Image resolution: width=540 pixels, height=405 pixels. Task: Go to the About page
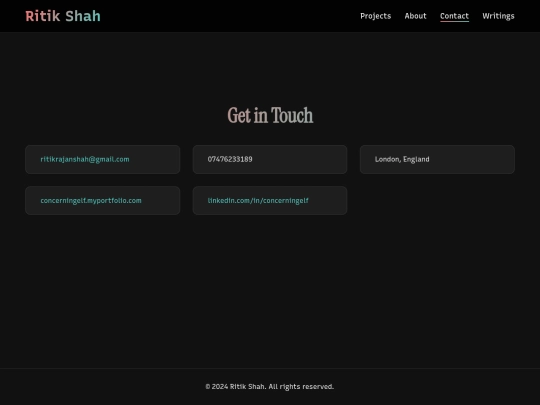(415, 16)
